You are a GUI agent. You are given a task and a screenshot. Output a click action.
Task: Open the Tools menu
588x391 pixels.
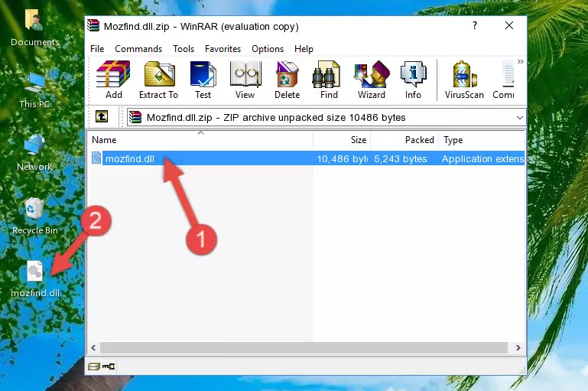[x=184, y=49]
